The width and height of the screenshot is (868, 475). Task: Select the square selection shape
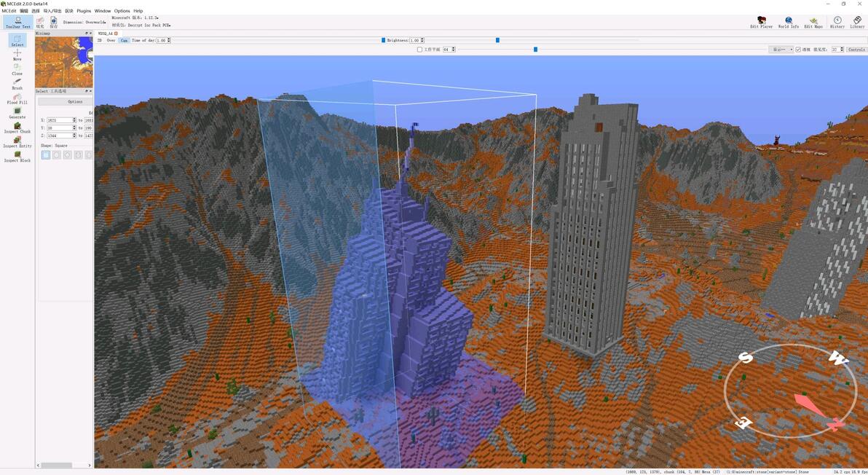pos(46,155)
